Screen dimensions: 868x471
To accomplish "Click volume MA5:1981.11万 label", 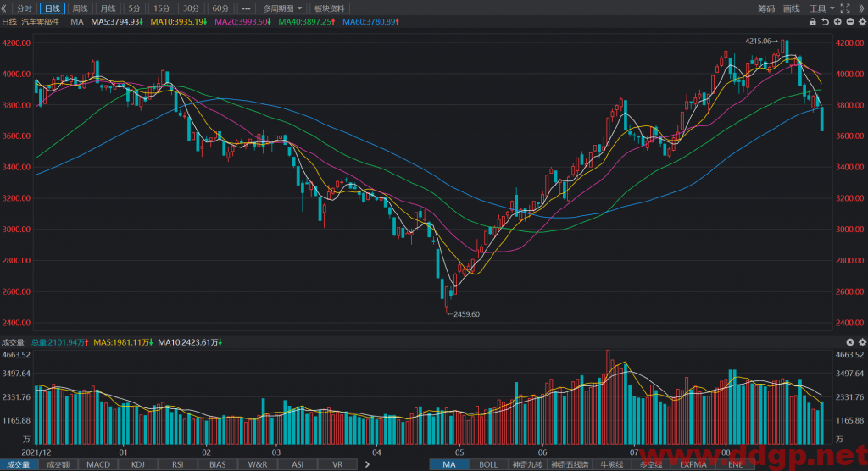I will 122,342.
